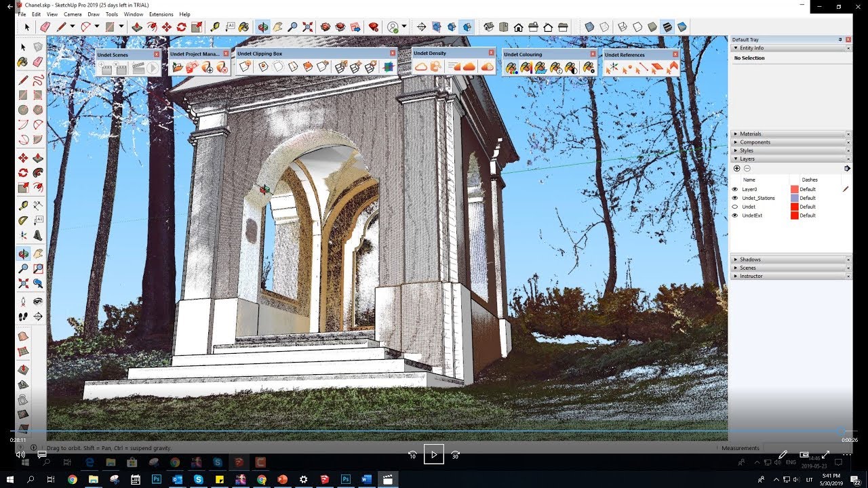Click the cloud icon in Undet Density
The width and height of the screenshot is (868, 488).
(421, 66)
